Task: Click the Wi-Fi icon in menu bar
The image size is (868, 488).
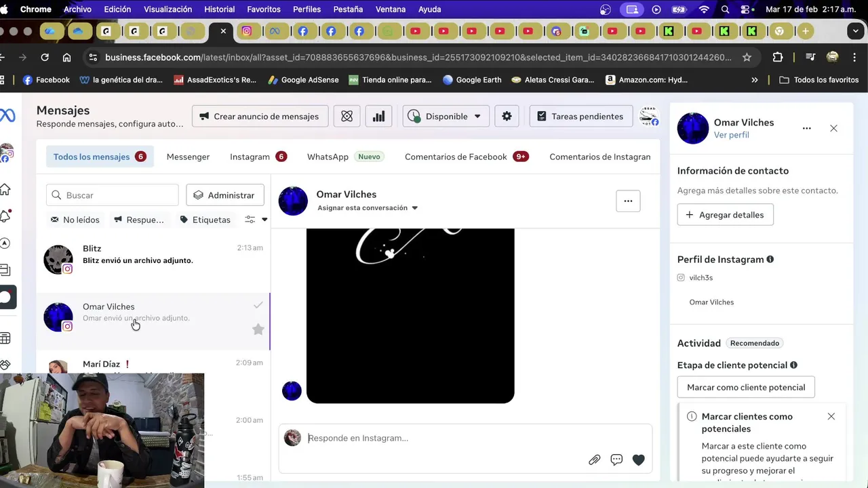Action: tap(704, 9)
